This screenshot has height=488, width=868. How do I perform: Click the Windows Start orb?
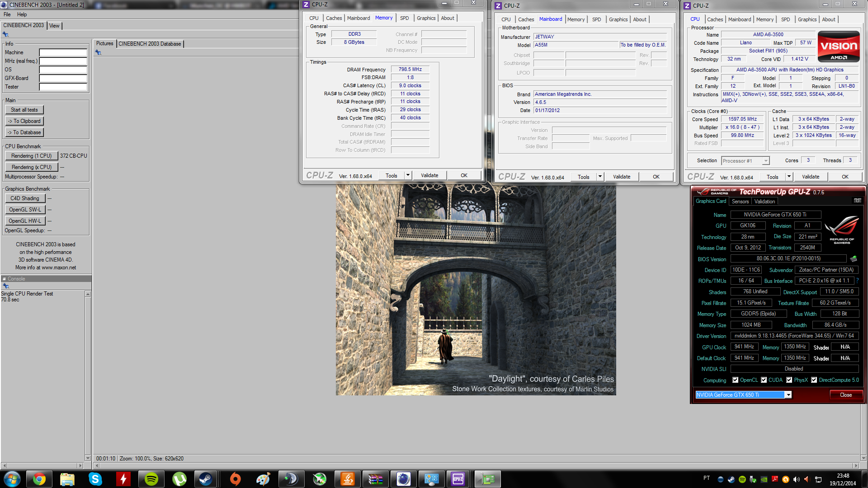click(12, 479)
